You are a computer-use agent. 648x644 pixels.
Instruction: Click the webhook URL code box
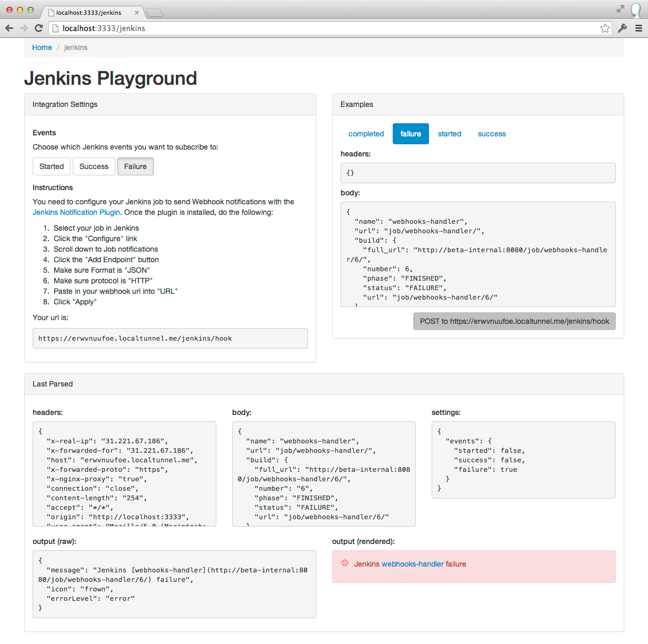click(170, 339)
